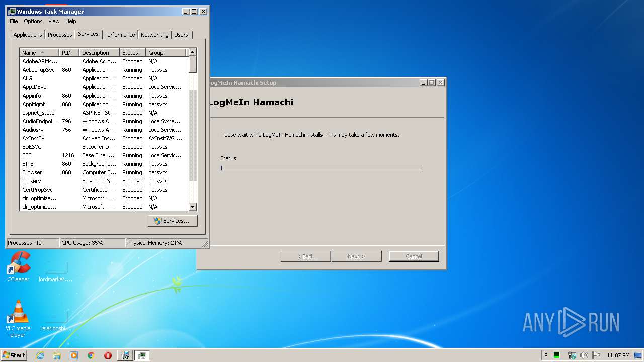Sort services by Name column
Screen dimensions: 644x362
pyautogui.click(x=39, y=53)
